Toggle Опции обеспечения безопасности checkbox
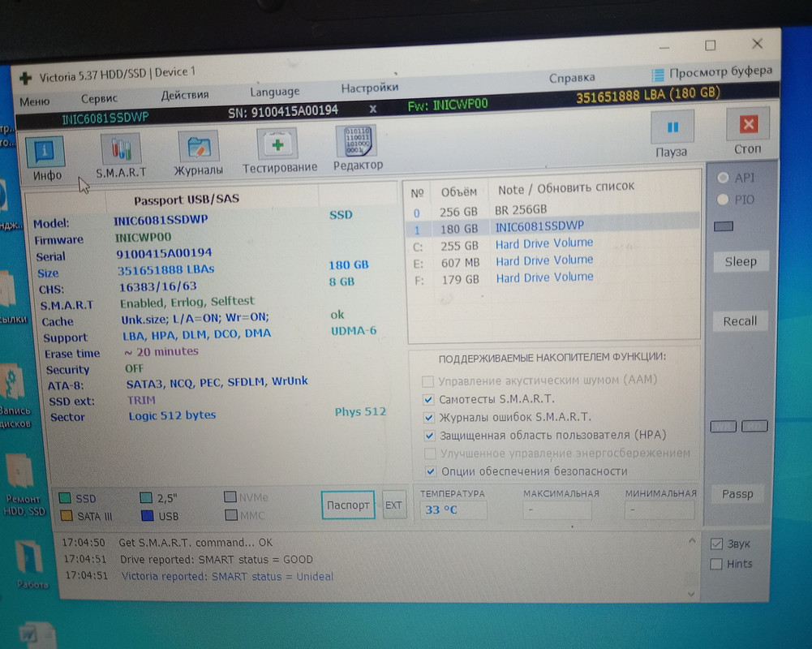 [x=431, y=471]
